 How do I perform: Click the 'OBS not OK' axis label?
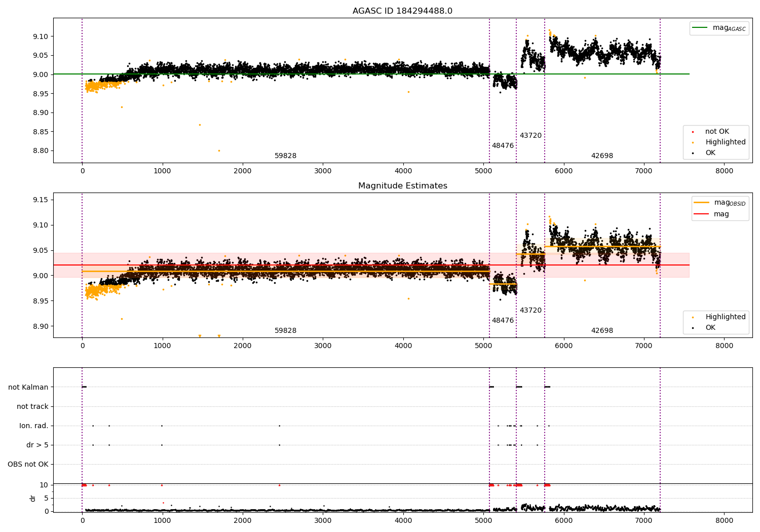coord(28,465)
